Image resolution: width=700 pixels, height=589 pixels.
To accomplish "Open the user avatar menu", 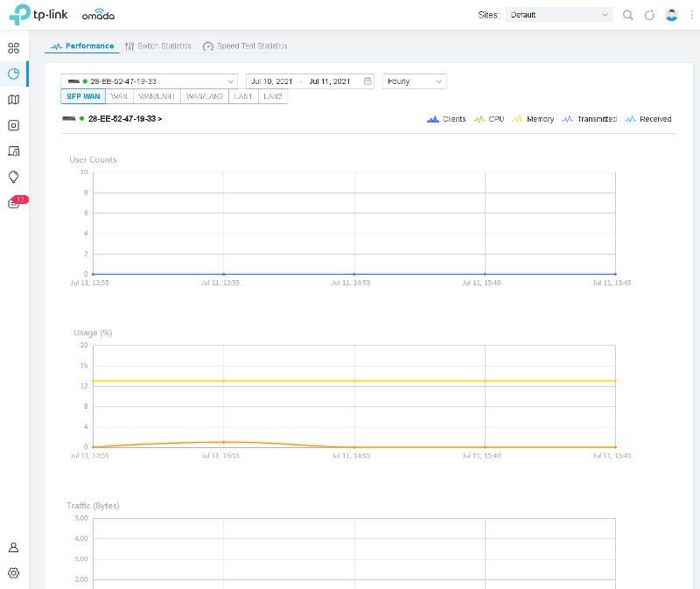I will [671, 15].
